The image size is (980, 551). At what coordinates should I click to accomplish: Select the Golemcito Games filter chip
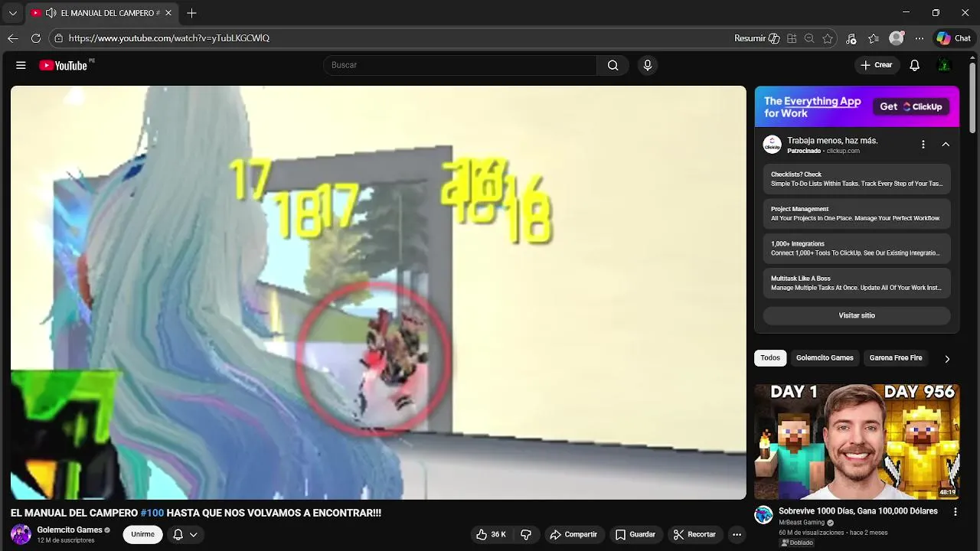coord(825,358)
